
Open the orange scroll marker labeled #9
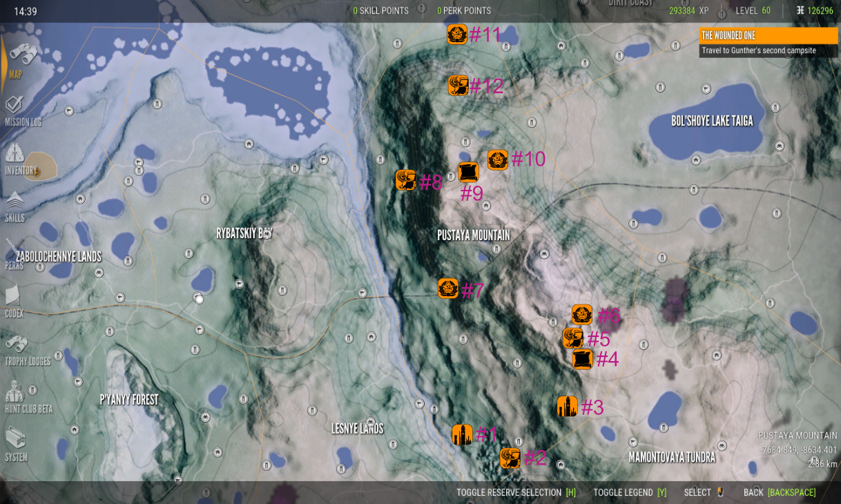coord(469,172)
